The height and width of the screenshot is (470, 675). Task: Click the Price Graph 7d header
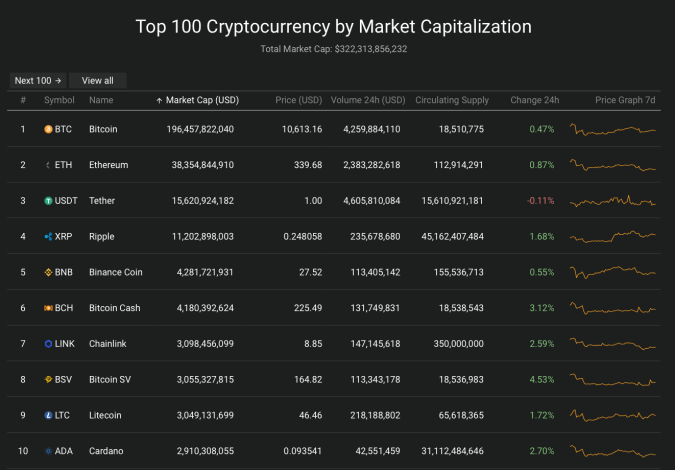625,100
